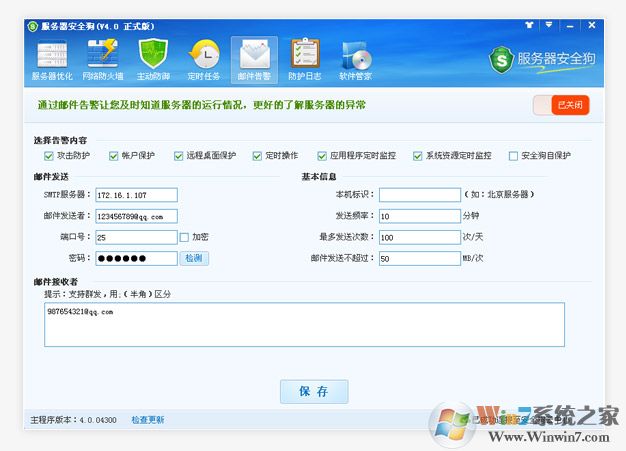Minimize the 服务器安全狗 window
Image resolution: width=626 pixels, height=451 pixels.
[570, 26]
